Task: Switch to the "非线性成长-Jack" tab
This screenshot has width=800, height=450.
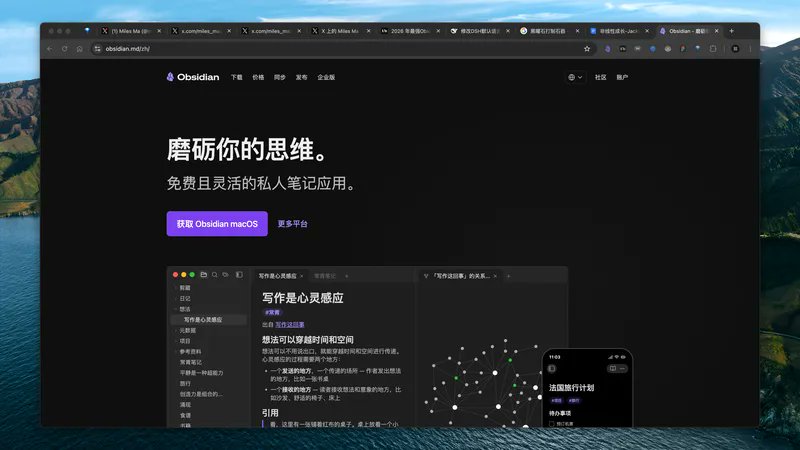Action: pos(618,31)
